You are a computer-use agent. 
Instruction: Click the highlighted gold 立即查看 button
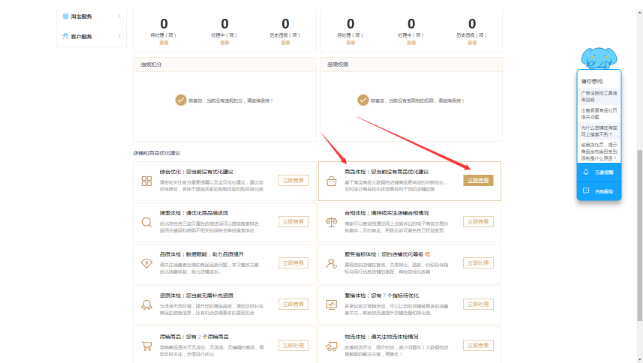coord(478,180)
